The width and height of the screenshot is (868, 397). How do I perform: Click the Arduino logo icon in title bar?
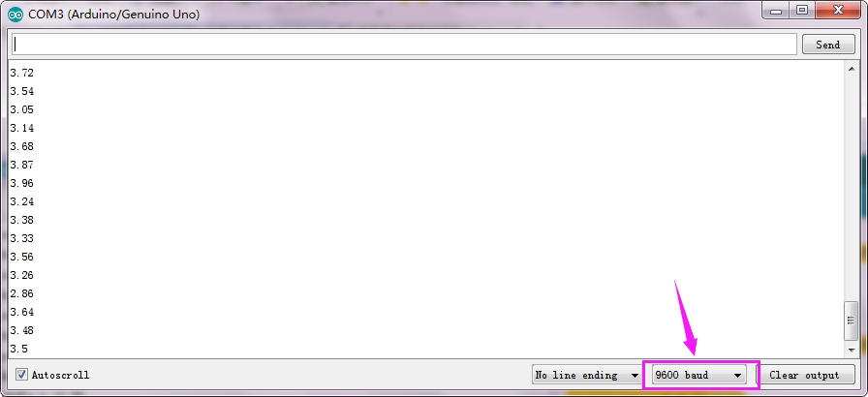15,15
